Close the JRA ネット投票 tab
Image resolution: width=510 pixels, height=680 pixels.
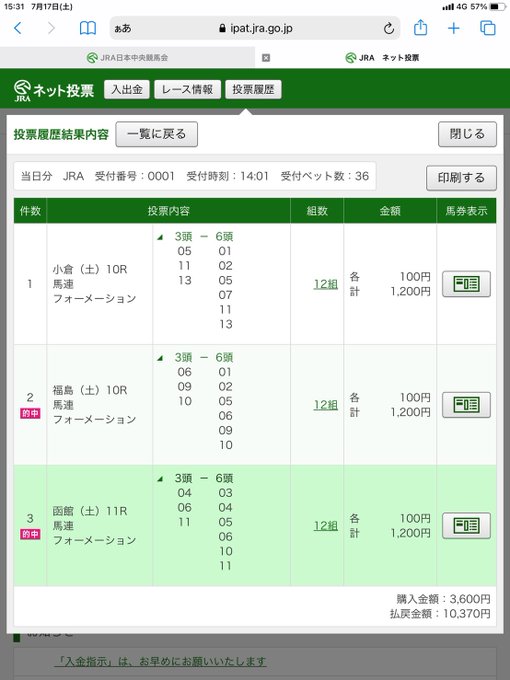pos(266,58)
